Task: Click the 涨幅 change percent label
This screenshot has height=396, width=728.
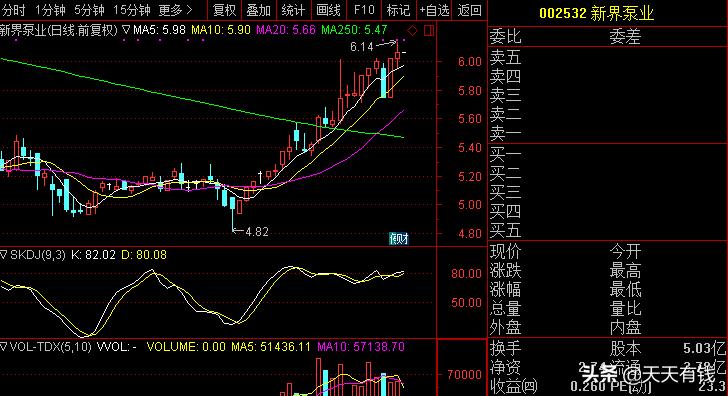Action: coord(506,290)
